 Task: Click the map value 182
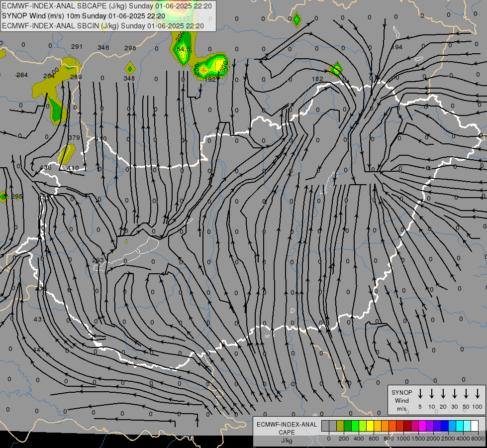point(317,79)
